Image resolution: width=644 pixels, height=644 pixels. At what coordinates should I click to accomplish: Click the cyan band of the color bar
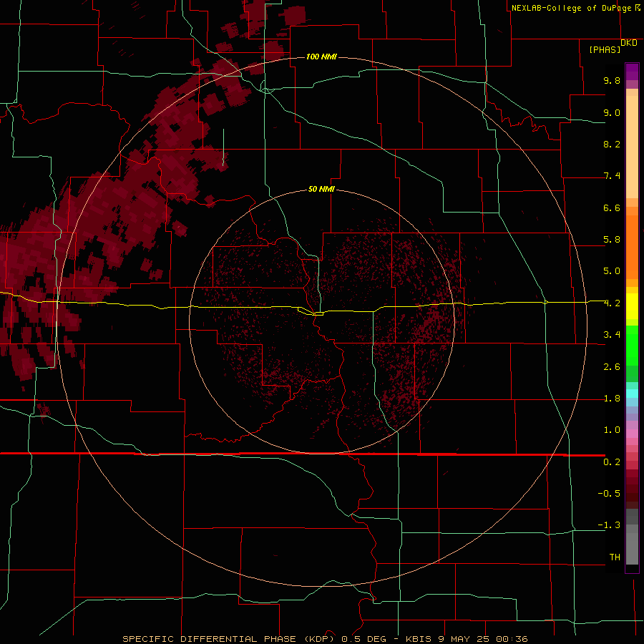632,394
